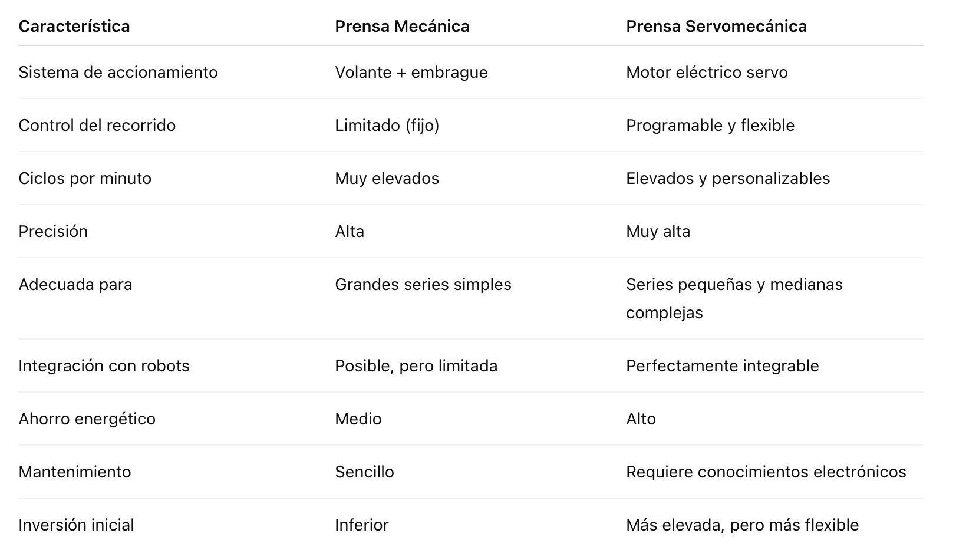956x560 pixels.
Task: Click the Característica column header
Action: 74,27
